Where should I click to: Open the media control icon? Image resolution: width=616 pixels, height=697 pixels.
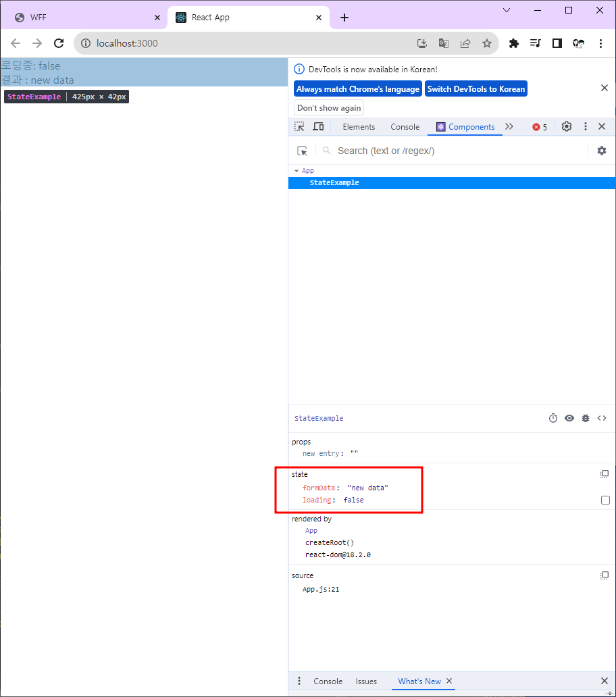pos(536,43)
